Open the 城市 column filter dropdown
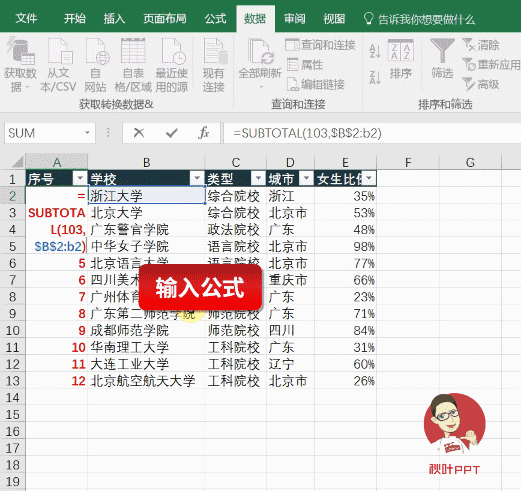 click(x=306, y=178)
